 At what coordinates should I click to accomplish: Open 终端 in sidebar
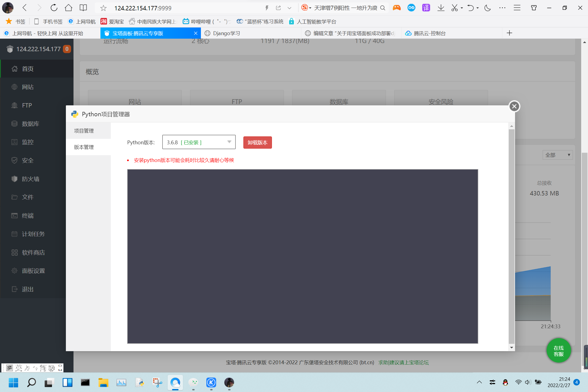pos(33,216)
